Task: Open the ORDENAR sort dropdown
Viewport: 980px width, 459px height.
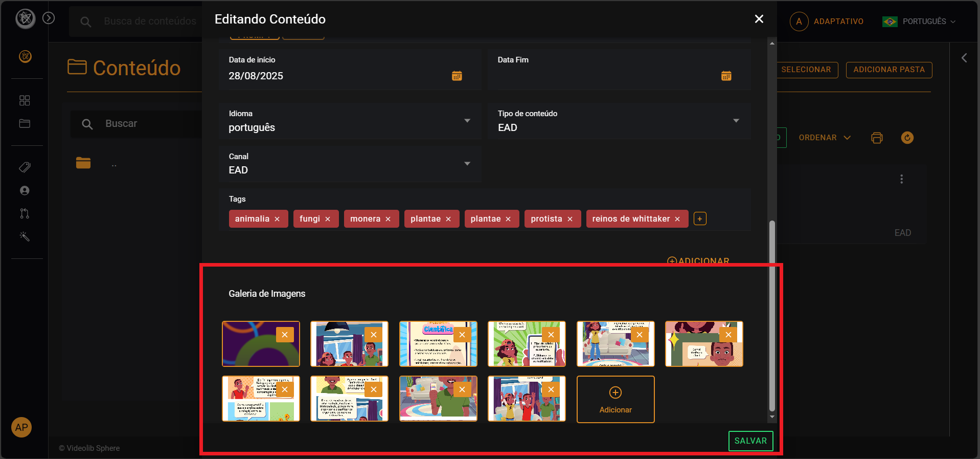Action: point(825,138)
